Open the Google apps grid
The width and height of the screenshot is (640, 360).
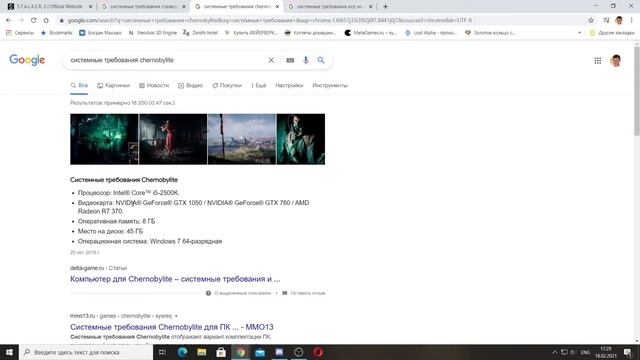(x=598, y=60)
